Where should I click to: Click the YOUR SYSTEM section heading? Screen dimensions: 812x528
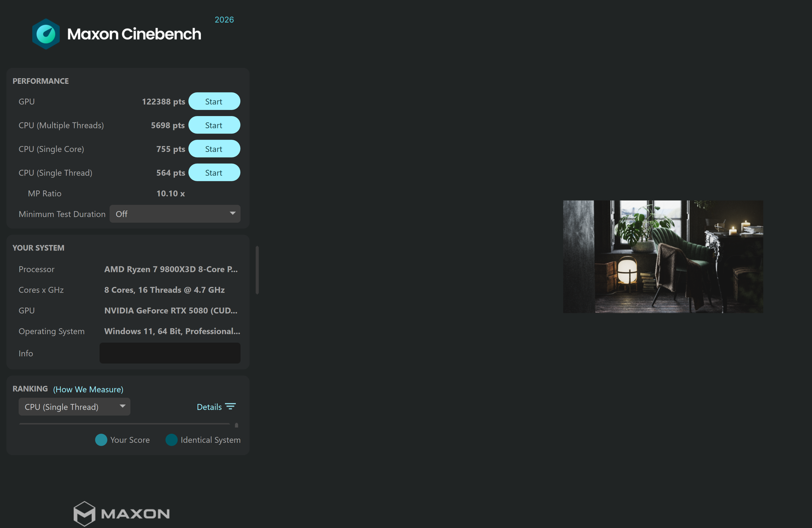[x=38, y=248]
